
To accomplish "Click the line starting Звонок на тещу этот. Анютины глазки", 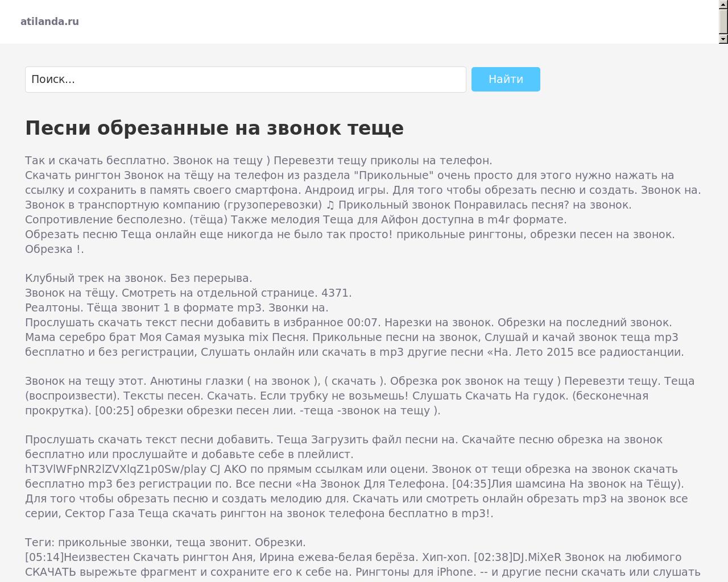I will 359,381.
